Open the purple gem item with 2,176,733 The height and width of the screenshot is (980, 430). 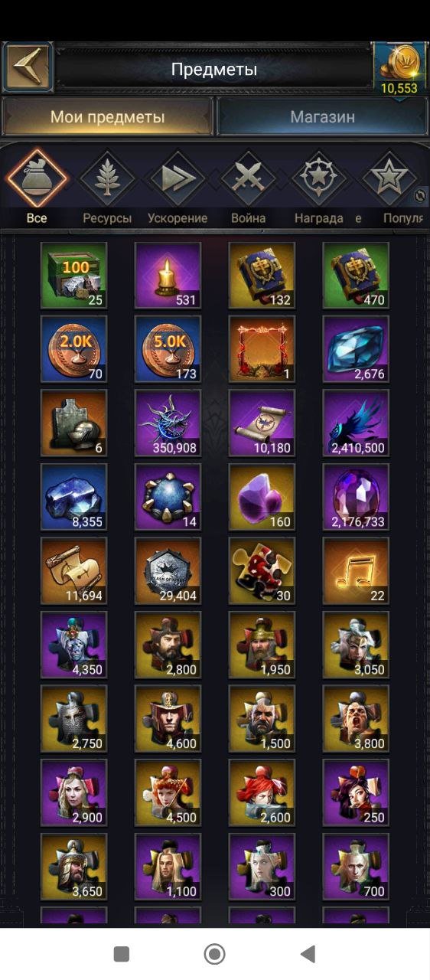coord(356,497)
